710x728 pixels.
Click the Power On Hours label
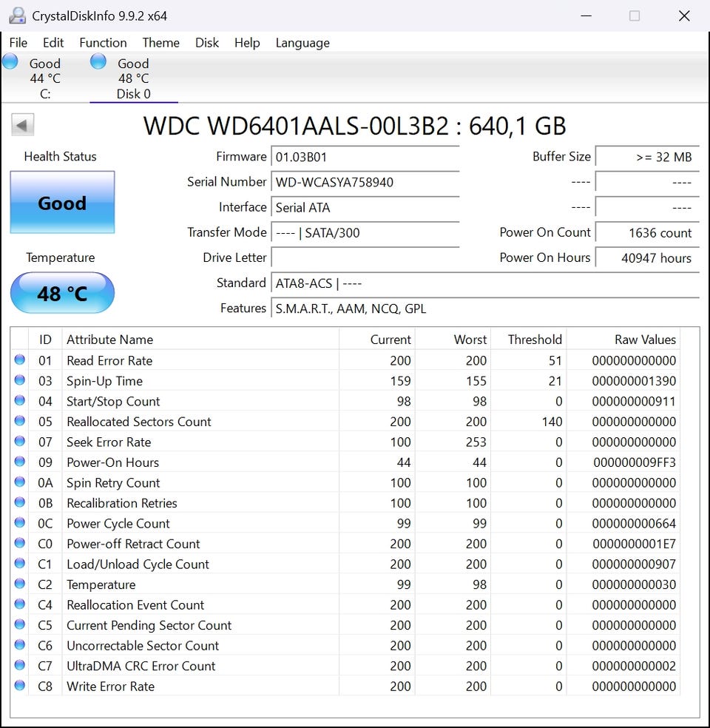click(x=545, y=257)
